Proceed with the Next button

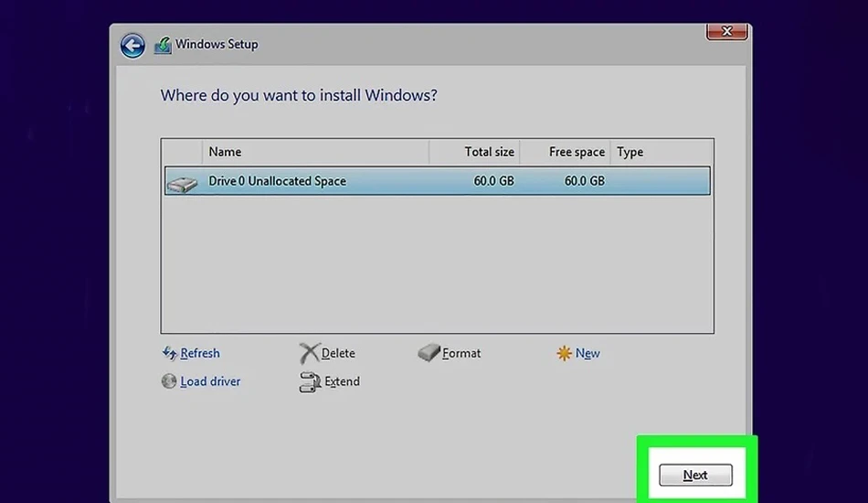[695, 475]
